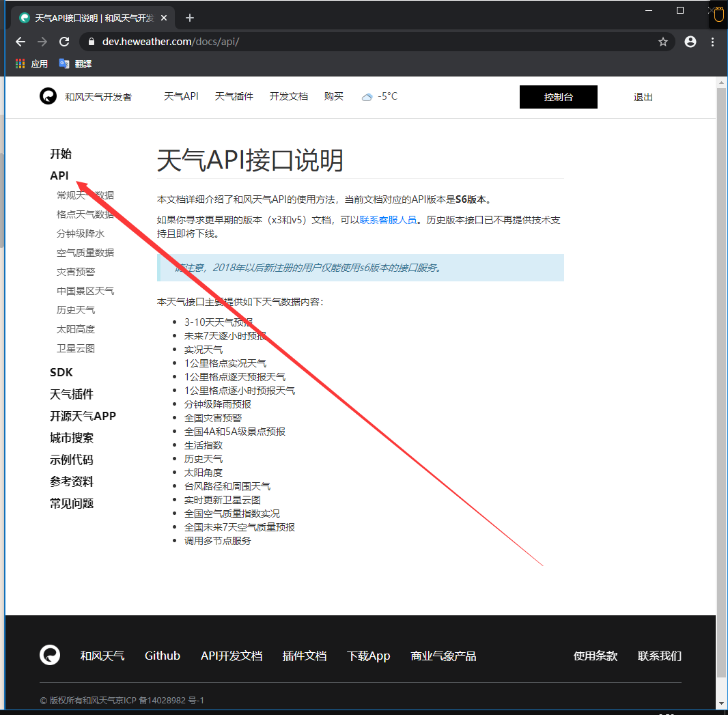Open the 商业气象产品 footer link

[x=443, y=656]
